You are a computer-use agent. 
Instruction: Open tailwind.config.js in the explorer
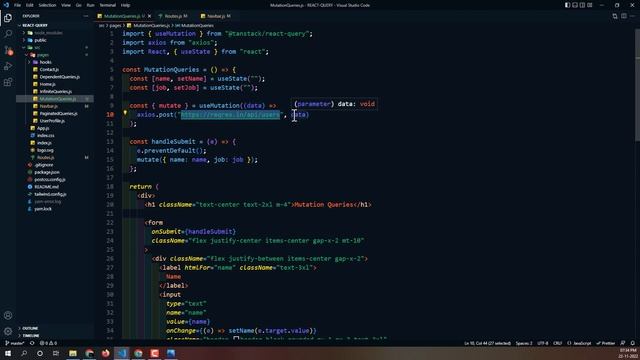coord(55,194)
